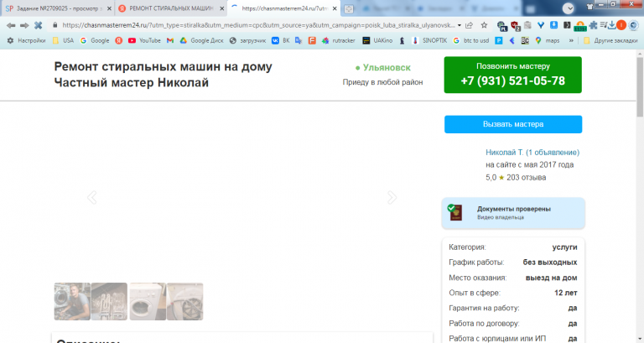
Task: Open the rutracker bookmark
Action: 339,40
